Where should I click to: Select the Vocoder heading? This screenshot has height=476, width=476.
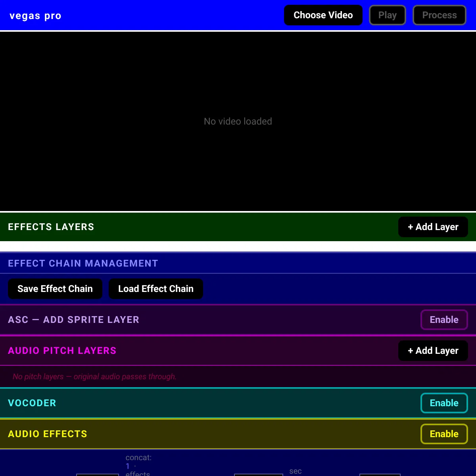click(x=32, y=403)
